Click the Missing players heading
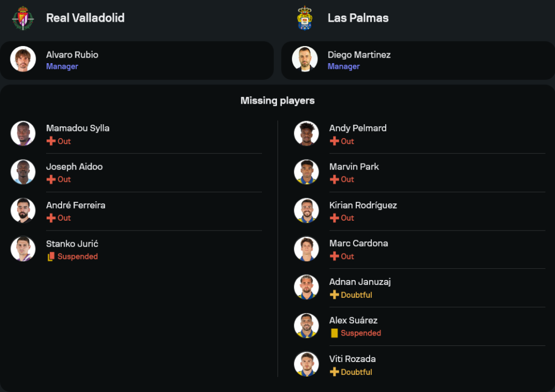The height and width of the screenshot is (392, 555). pyautogui.click(x=277, y=101)
